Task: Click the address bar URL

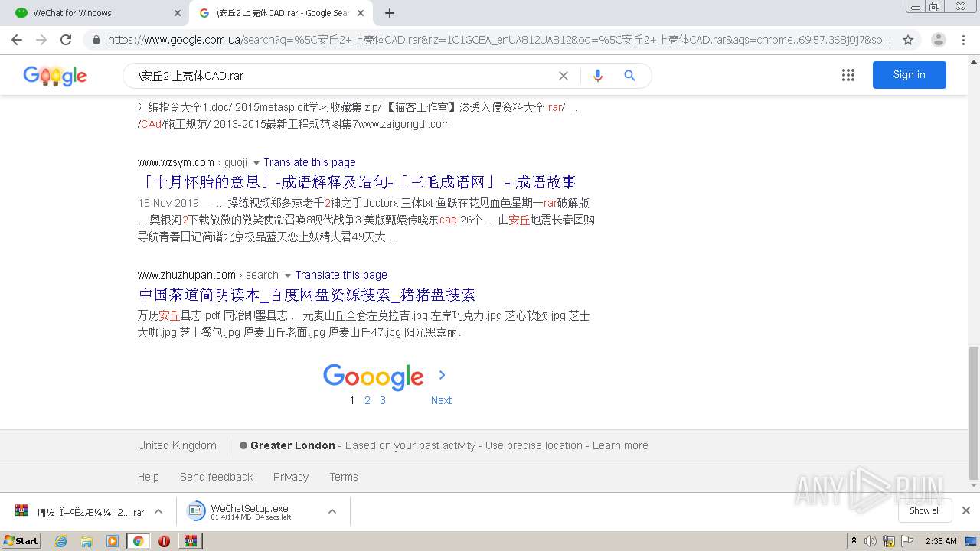Action: [499, 40]
